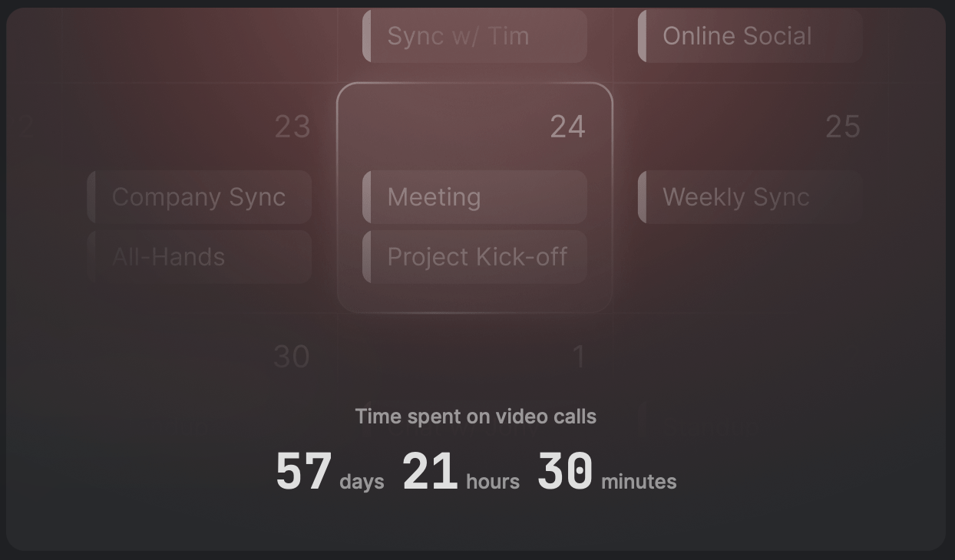The height and width of the screenshot is (560, 955).
Task: Click the "Time spent on video calls" heading
Action: 476,417
